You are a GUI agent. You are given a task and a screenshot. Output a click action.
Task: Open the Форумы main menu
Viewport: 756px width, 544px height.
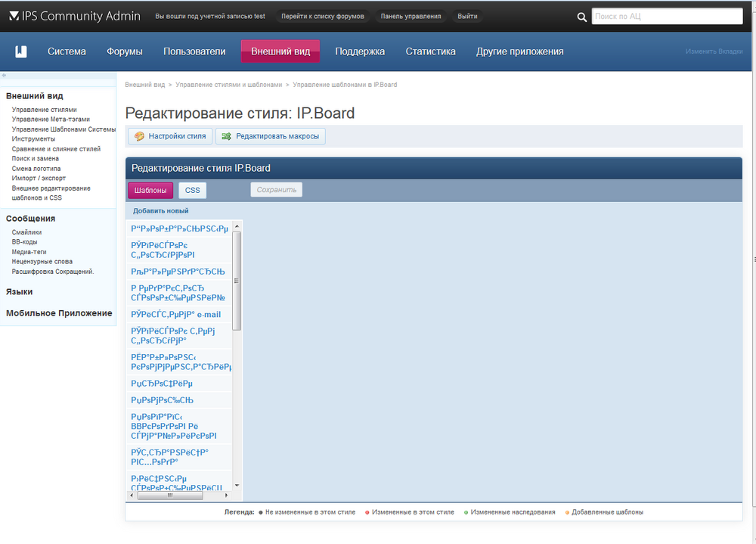pyautogui.click(x=125, y=51)
